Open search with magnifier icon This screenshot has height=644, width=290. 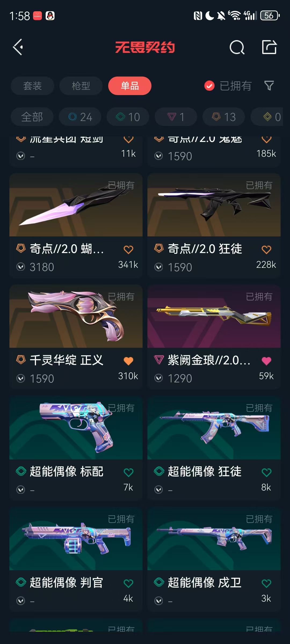237,47
